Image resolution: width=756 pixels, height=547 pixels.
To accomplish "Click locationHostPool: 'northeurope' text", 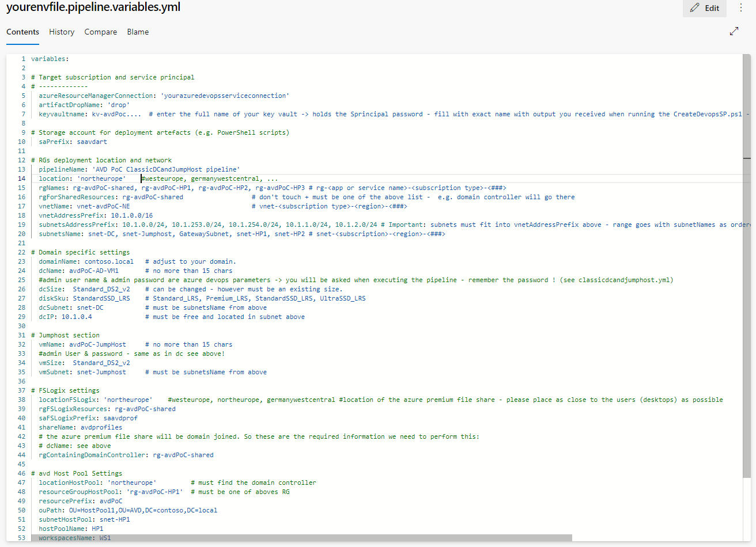I will click(x=97, y=483).
